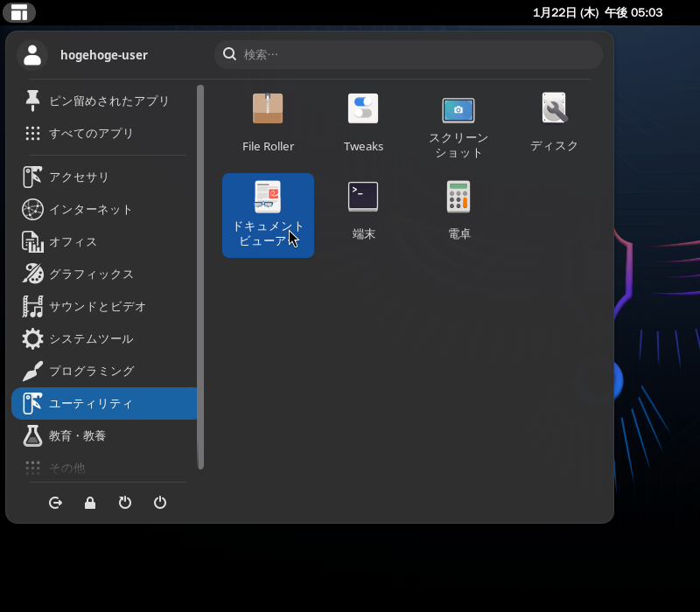Click the power off icon

[x=160, y=503]
